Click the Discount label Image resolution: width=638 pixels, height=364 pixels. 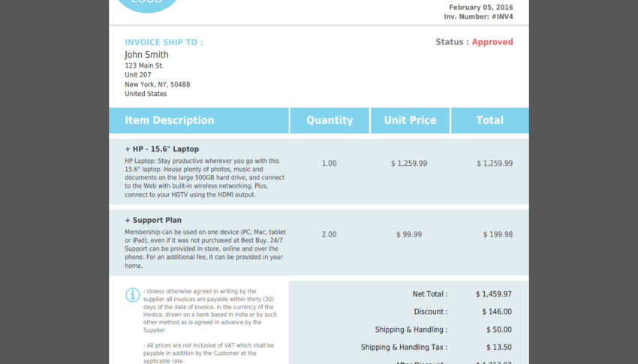click(431, 312)
